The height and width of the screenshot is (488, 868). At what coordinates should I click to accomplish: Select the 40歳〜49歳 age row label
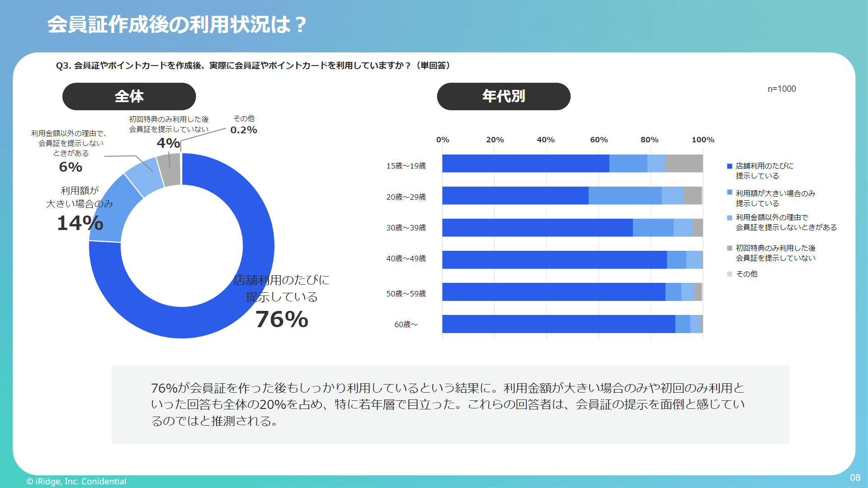[406, 258]
